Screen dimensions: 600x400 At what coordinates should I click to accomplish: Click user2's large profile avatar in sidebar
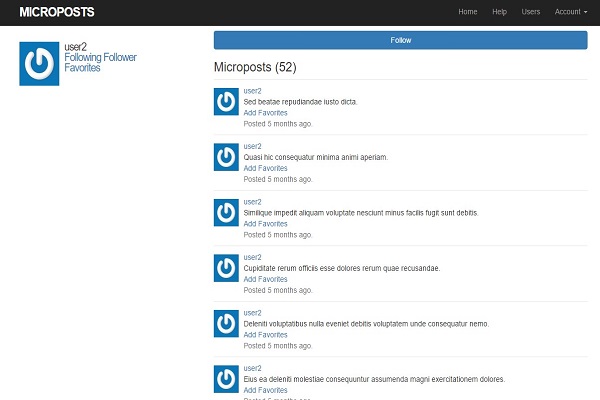pos(40,63)
